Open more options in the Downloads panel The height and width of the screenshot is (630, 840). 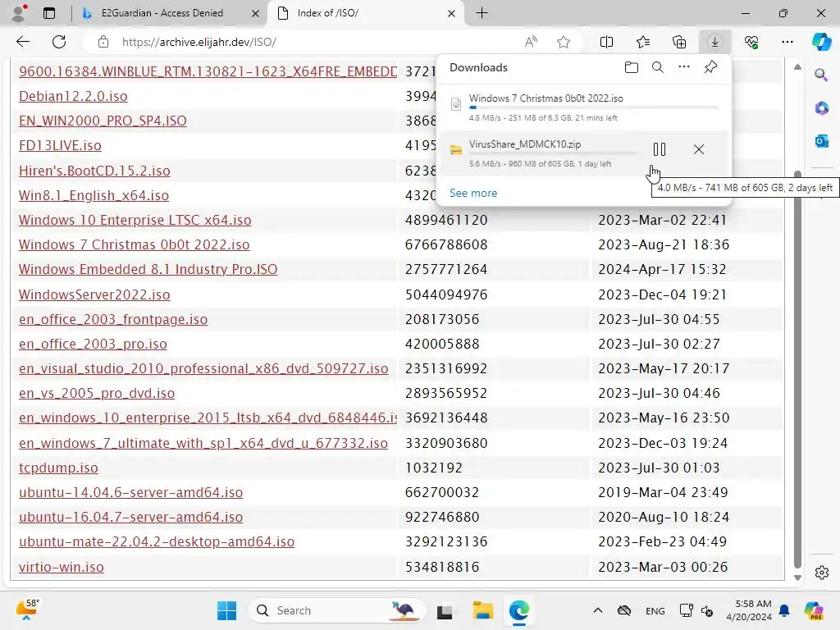coord(684,67)
